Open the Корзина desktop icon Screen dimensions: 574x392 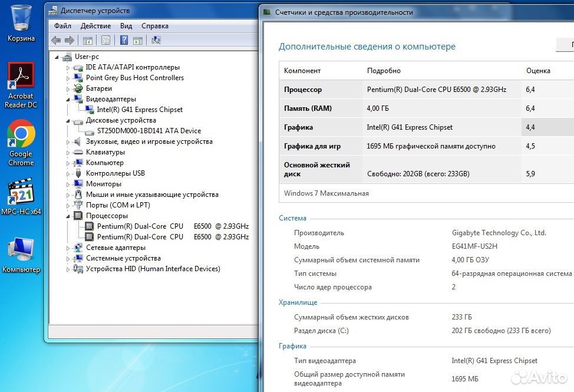coord(21,22)
